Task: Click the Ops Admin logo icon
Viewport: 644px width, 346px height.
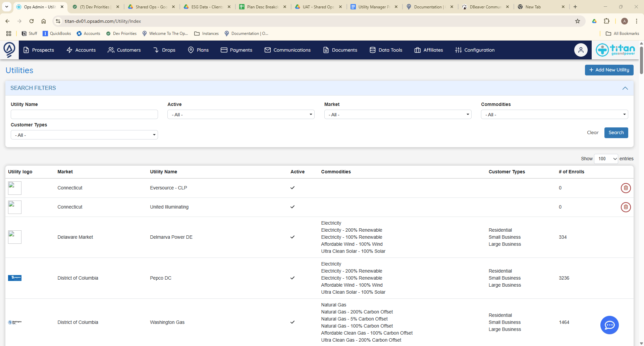Action: point(9,50)
